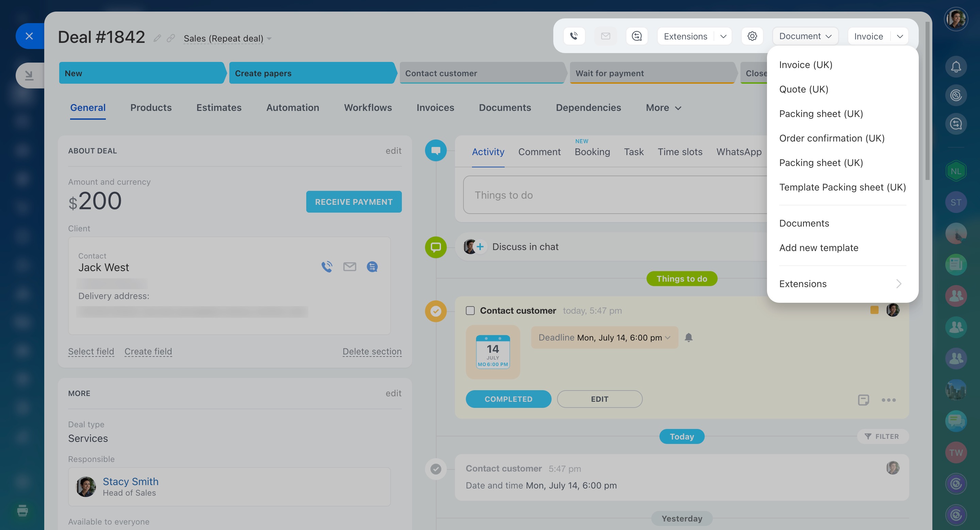The image size is (980, 530).
Task: Click the Select field link
Action: [91, 352]
